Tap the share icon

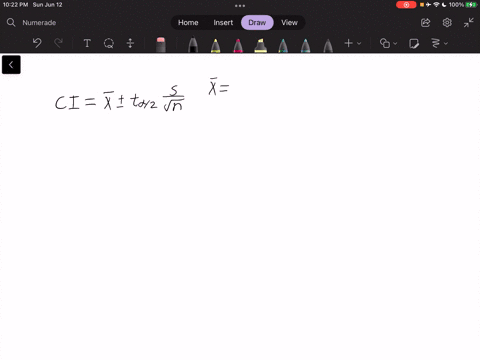coord(425,23)
